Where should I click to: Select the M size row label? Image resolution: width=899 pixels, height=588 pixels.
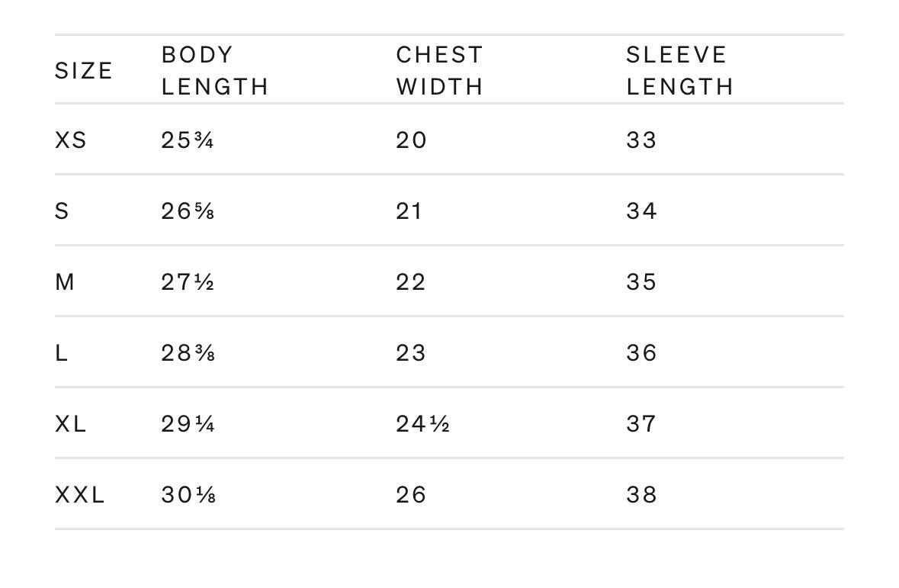coord(65,281)
